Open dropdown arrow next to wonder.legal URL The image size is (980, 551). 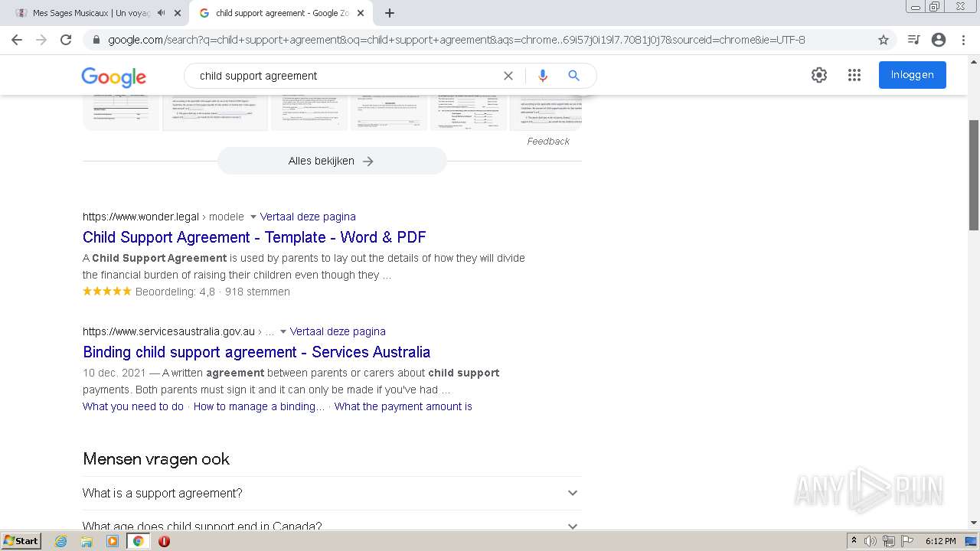click(253, 217)
